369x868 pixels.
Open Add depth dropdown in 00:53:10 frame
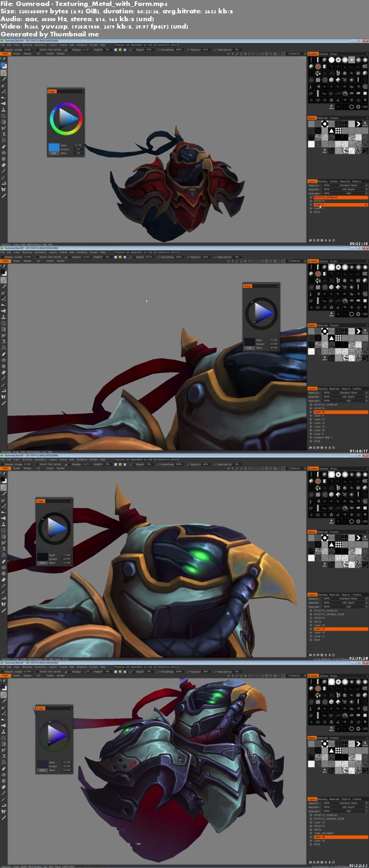350,189
